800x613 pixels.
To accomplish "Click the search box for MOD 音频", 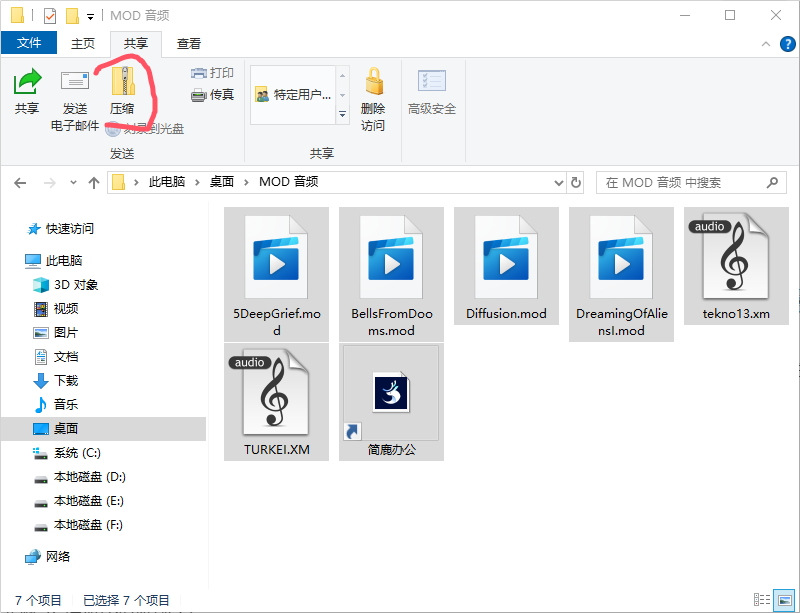I will (691, 183).
